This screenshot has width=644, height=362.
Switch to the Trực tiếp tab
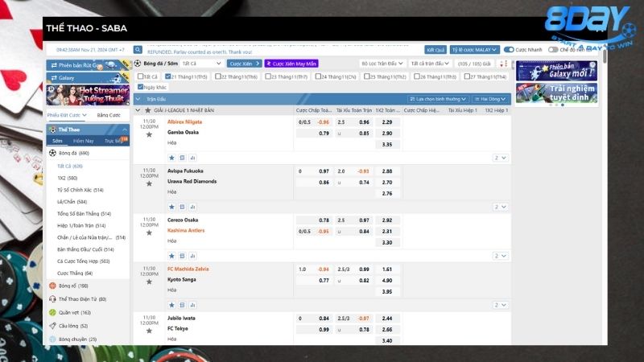(x=114, y=141)
